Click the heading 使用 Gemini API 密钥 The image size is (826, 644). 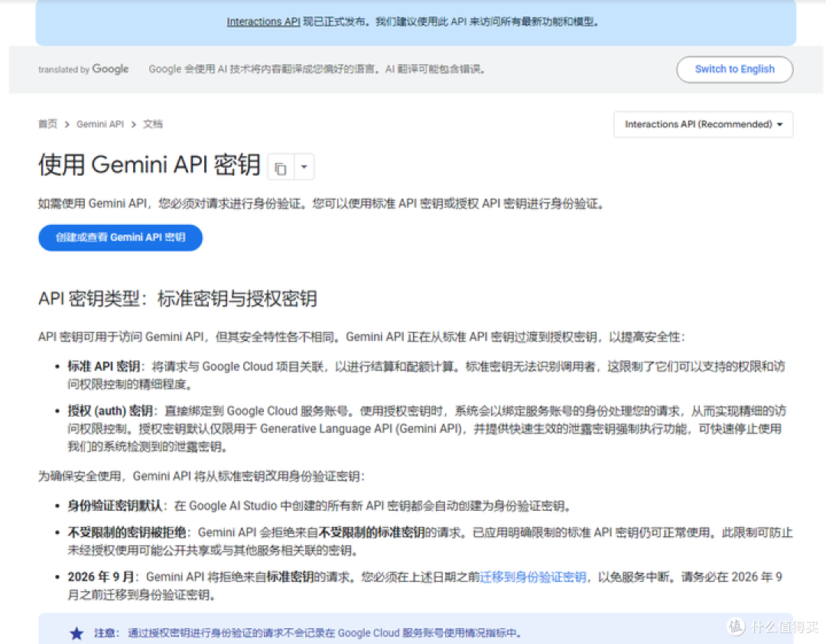pos(150,165)
